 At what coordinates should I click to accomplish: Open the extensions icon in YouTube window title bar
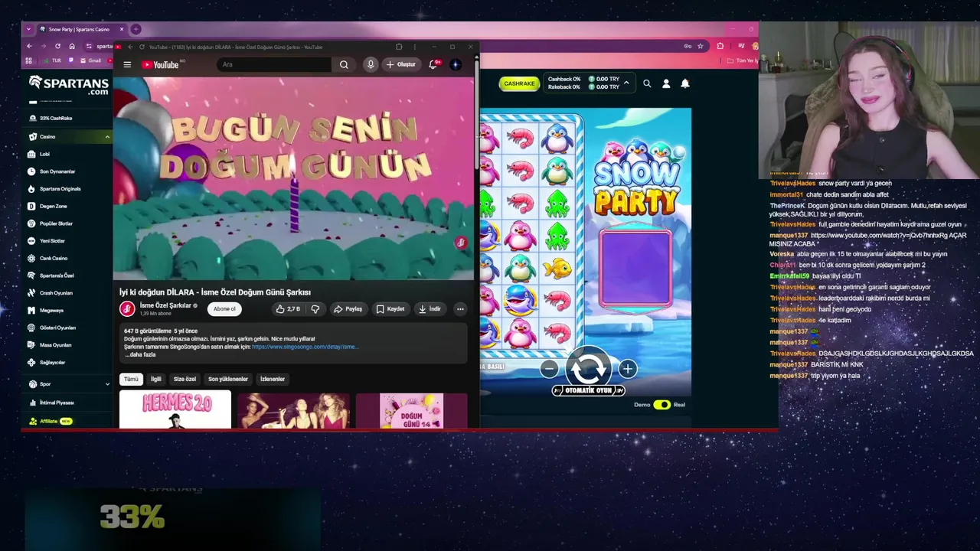coord(398,47)
